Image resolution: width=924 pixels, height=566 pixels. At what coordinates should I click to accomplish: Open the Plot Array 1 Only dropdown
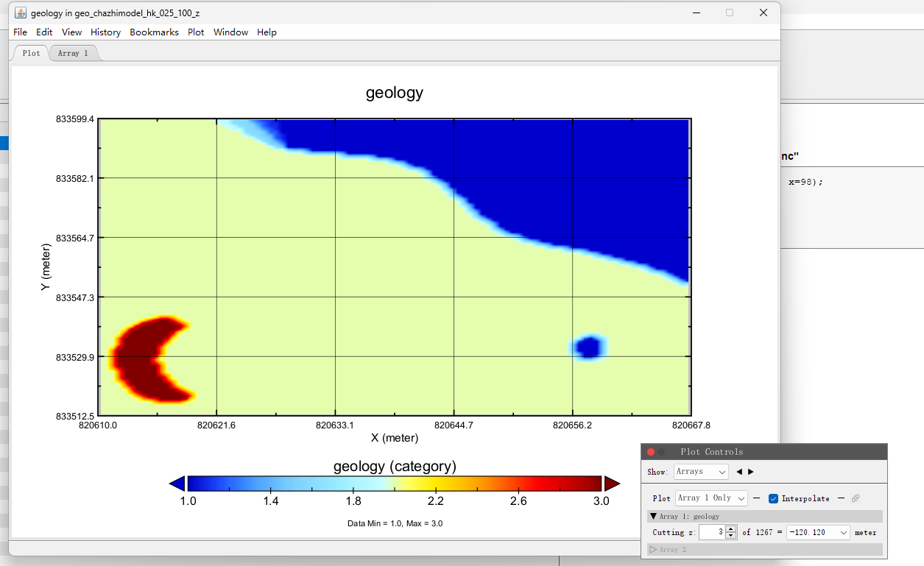[x=711, y=498]
